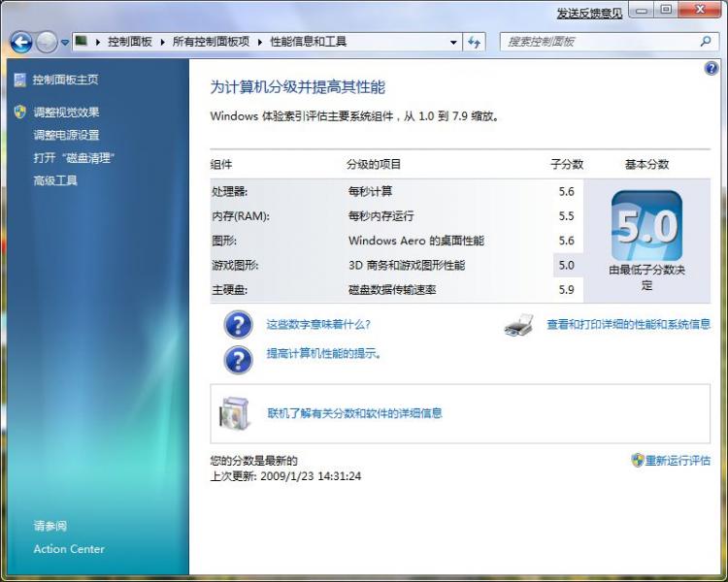The height and width of the screenshot is (582, 728).
Task: Select 所有控制面板项 in the breadcrumb path
Action: tap(212, 42)
